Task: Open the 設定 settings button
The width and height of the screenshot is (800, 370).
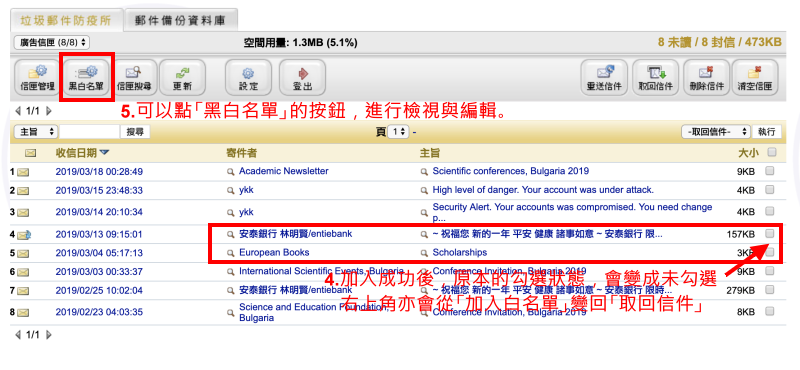Action: click(248, 77)
